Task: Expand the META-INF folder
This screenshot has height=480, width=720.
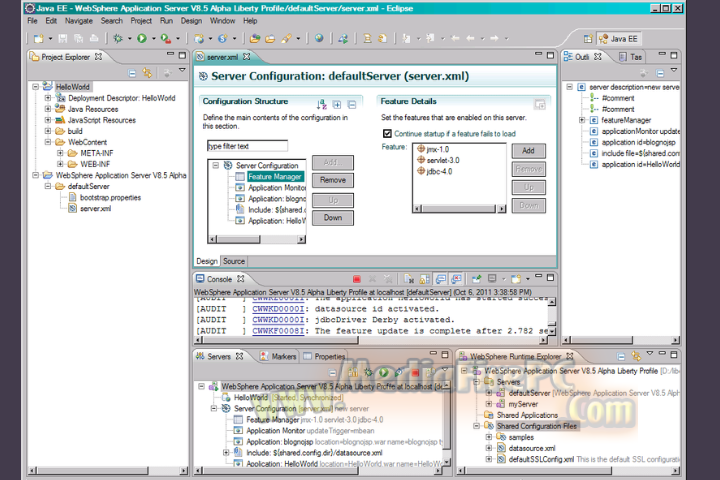Action: coord(60,153)
